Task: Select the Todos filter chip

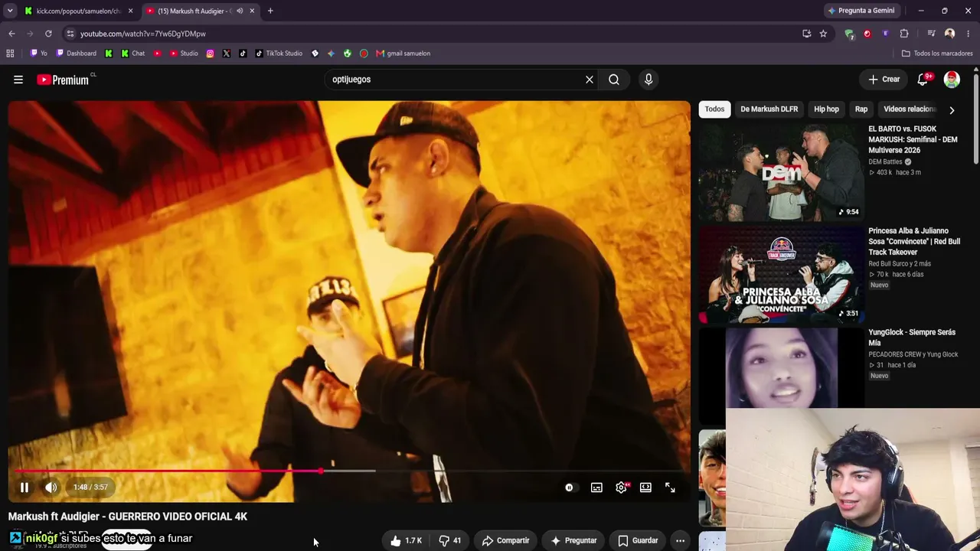Action: point(714,109)
